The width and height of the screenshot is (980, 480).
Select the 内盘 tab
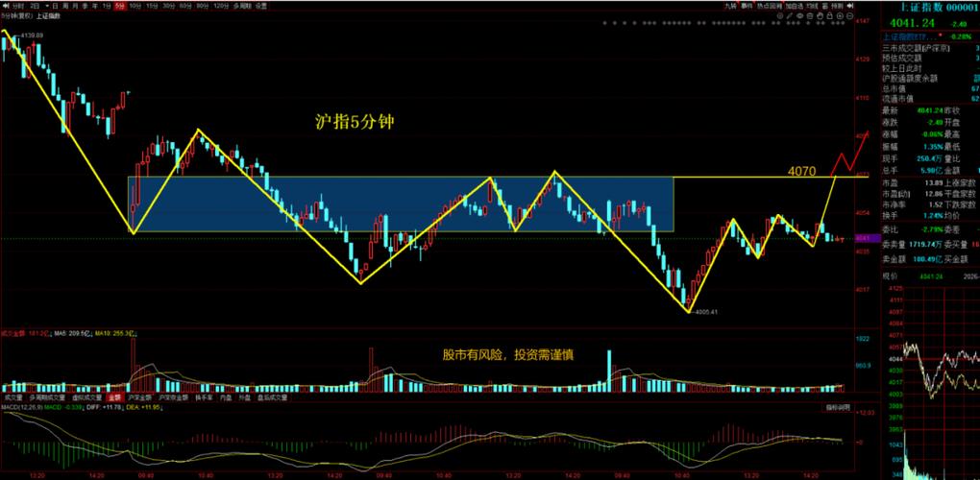click(x=225, y=397)
